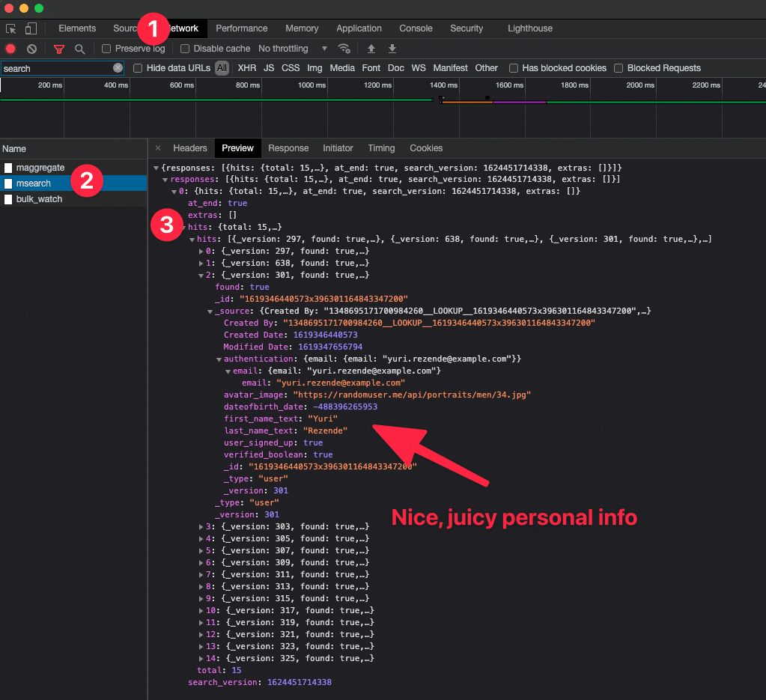Screen dimensions: 766x700
Task: Click the search filter input field
Action: (56, 68)
